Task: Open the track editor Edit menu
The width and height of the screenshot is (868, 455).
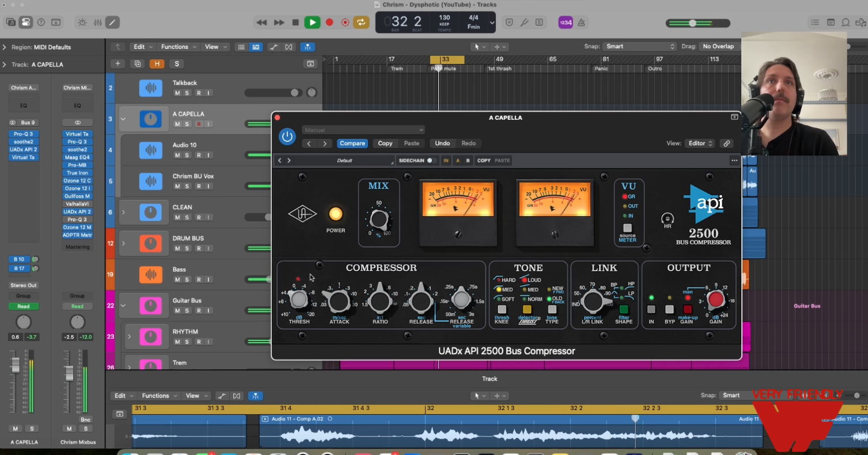Action: coord(123,396)
